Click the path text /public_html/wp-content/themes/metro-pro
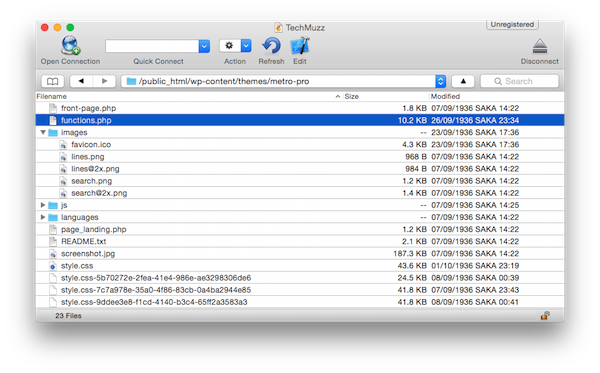The height and width of the screenshot is (373, 600). [x=224, y=81]
